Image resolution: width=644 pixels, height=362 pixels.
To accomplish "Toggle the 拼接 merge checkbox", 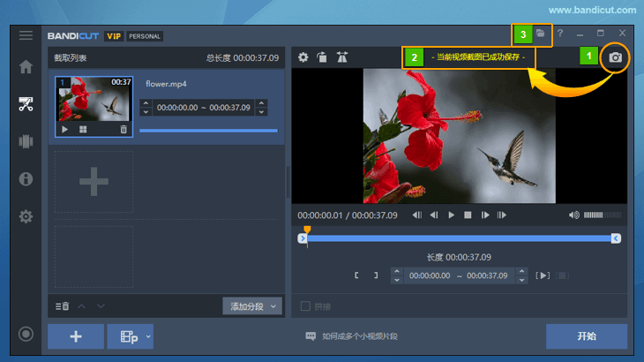I will pyautogui.click(x=305, y=306).
